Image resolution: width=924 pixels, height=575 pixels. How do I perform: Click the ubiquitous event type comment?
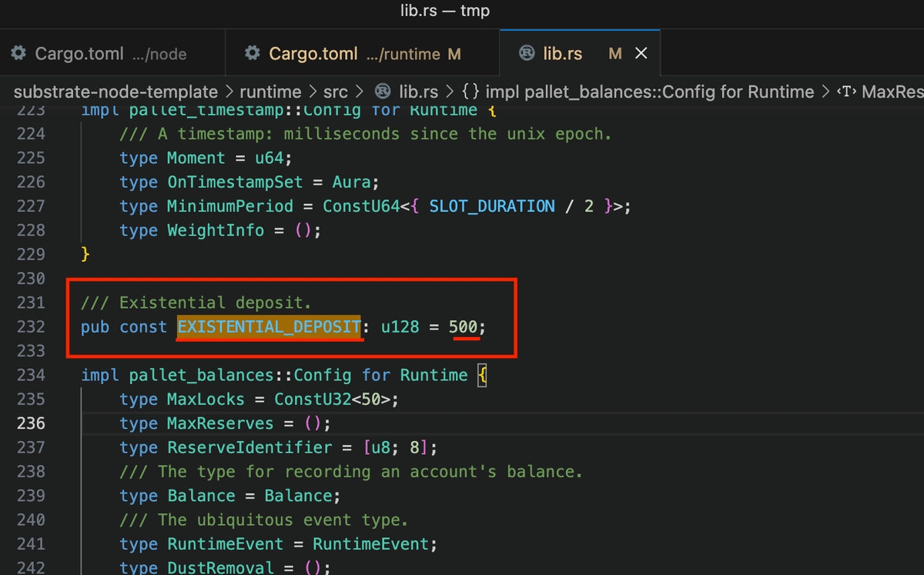tap(264, 520)
